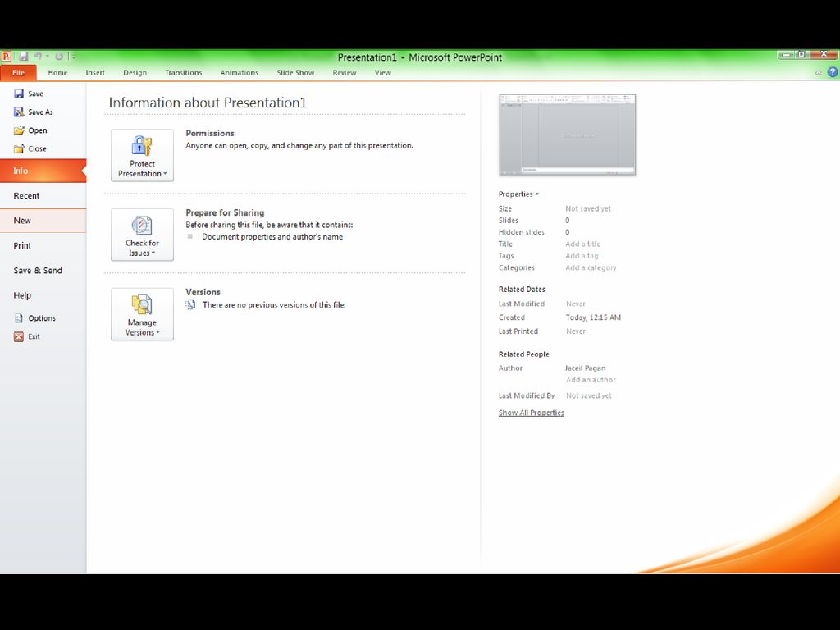Viewport: 840px width, 630px height.
Task: Click the Prepare for Sharing heading
Action: click(x=225, y=212)
